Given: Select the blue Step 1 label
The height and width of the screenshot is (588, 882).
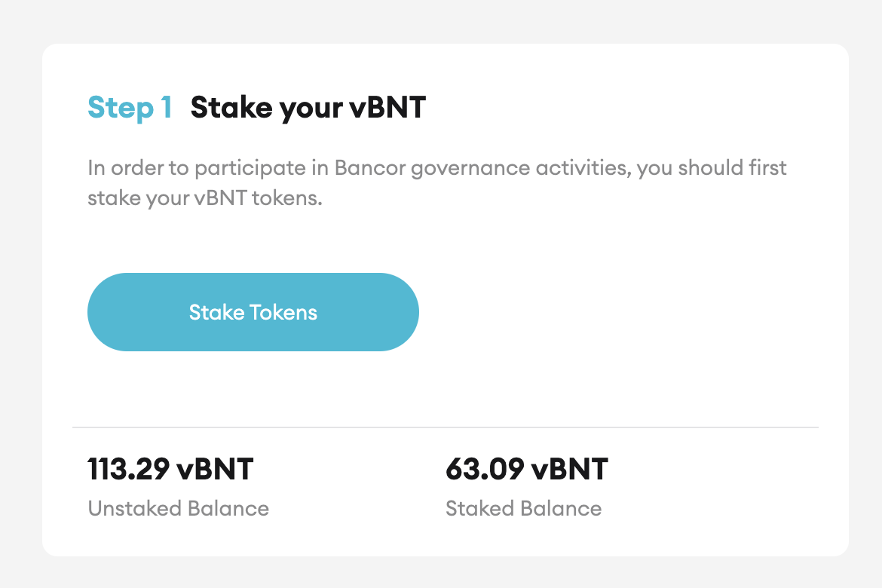Looking at the screenshot, I should pos(129,108).
